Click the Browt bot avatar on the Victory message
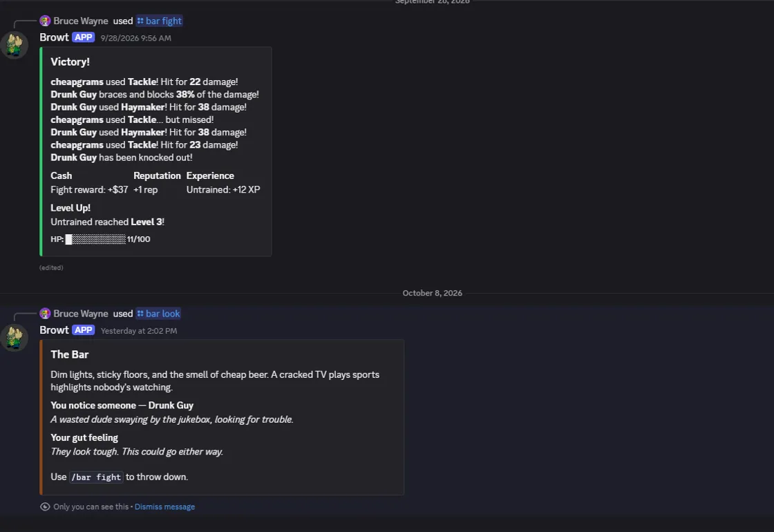Screen dimensions: 774x532 point(15,45)
